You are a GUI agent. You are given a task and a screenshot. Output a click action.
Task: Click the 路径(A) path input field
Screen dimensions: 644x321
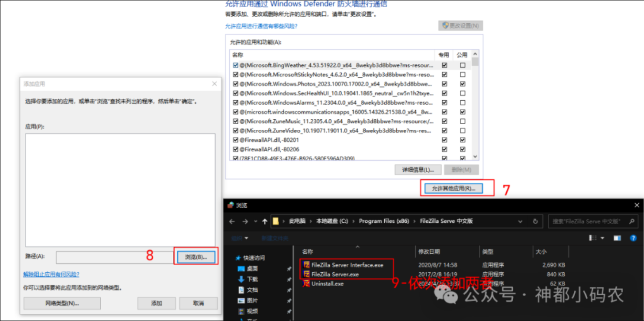tap(114, 257)
